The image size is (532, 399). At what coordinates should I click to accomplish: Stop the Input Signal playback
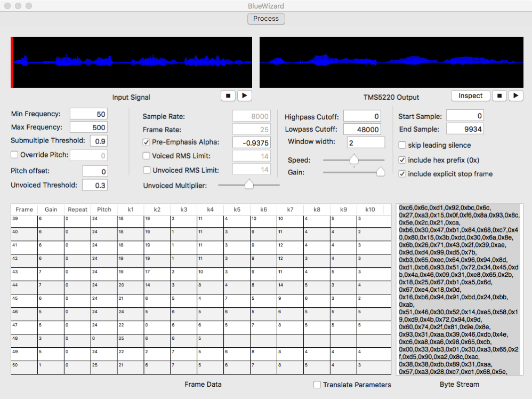228,96
